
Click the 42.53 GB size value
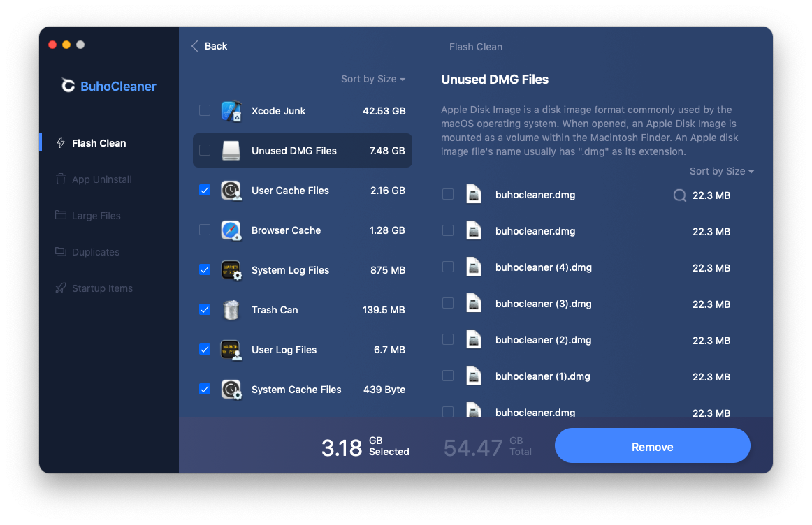(x=384, y=111)
